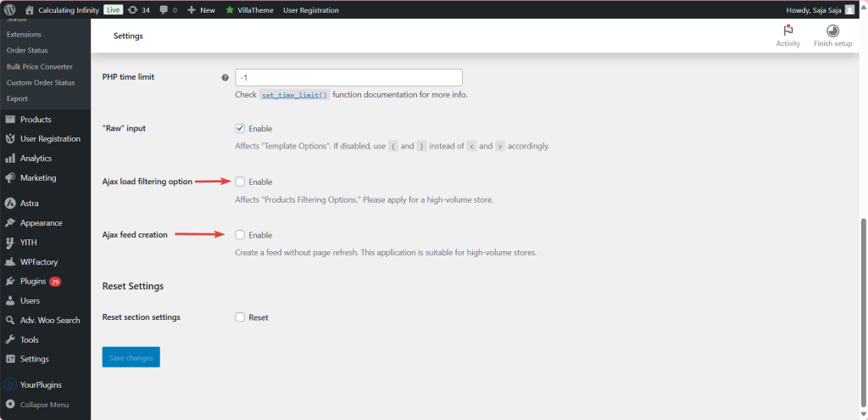This screenshot has height=420, width=868.
Task: Open Order Status submenu item
Action: pos(27,50)
